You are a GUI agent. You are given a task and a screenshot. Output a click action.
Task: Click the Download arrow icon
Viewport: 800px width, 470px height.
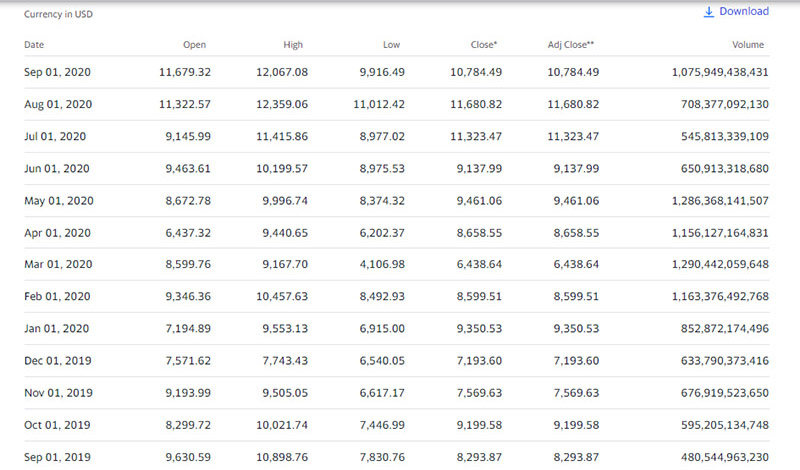pyautogui.click(x=709, y=12)
